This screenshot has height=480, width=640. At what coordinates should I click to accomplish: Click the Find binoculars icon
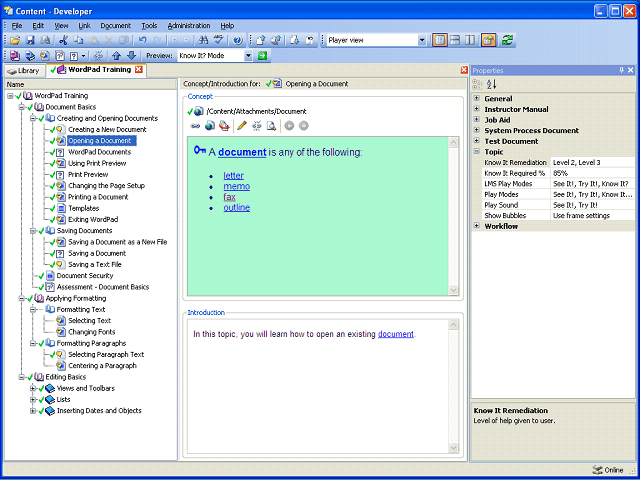pos(204,40)
